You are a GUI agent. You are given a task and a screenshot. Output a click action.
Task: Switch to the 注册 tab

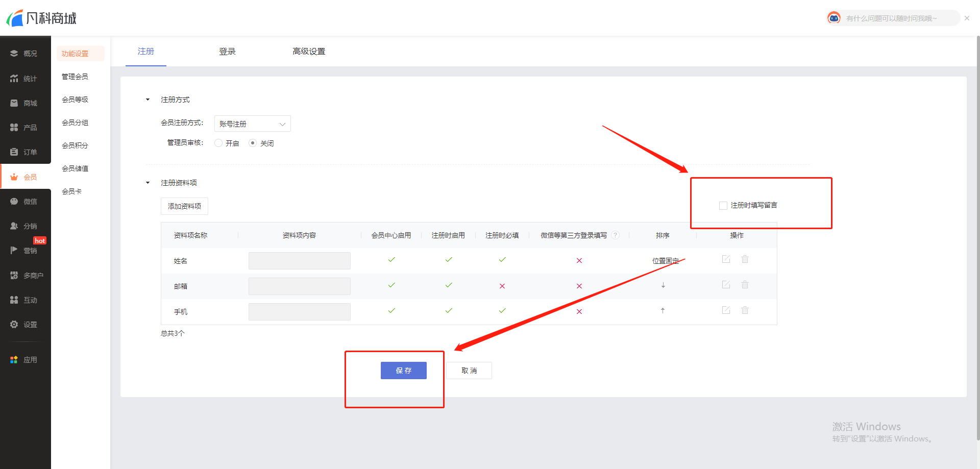click(x=146, y=51)
